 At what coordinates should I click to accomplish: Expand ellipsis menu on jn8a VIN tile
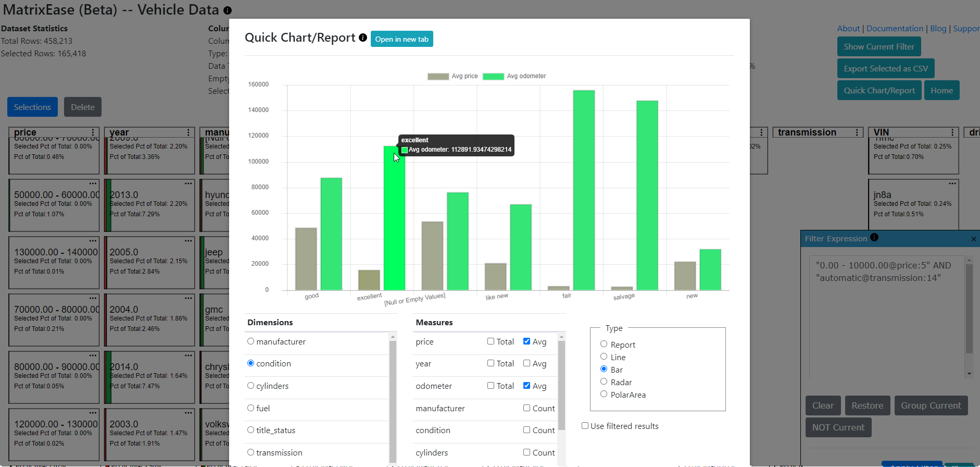pos(952,183)
